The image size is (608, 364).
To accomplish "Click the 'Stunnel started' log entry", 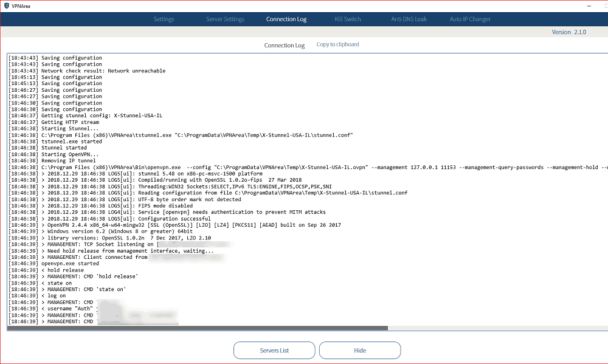I will [x=64, y=148].
